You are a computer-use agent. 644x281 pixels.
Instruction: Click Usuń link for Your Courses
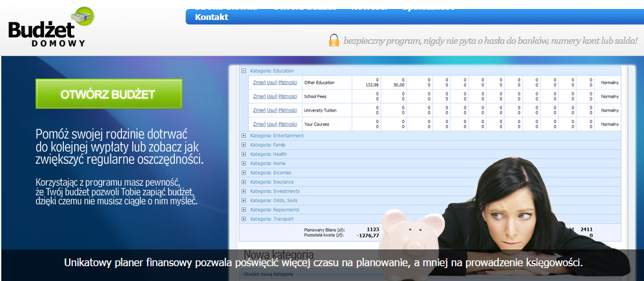[x=272, y=124]
